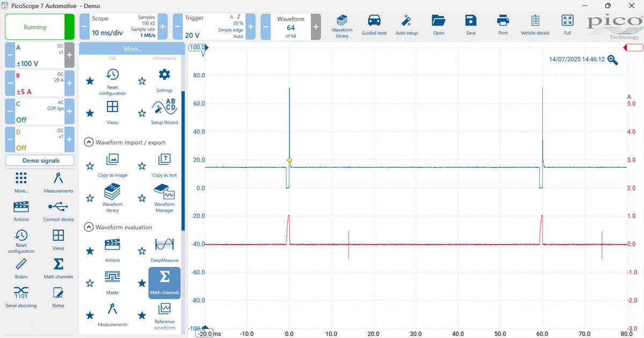Open channel C Off options
Viewport: 644px width, 338px height.
coord(40,112)
